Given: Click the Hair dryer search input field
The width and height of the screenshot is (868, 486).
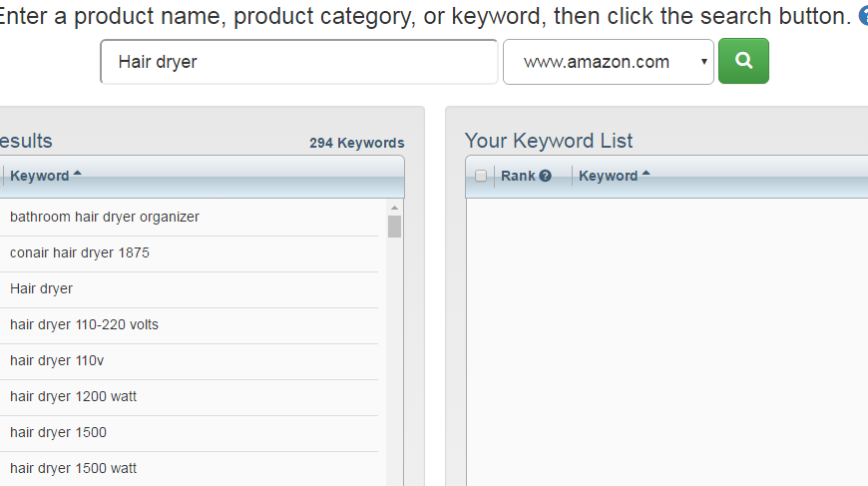Looking at the screenshot, I should click(x=298, y=62).
